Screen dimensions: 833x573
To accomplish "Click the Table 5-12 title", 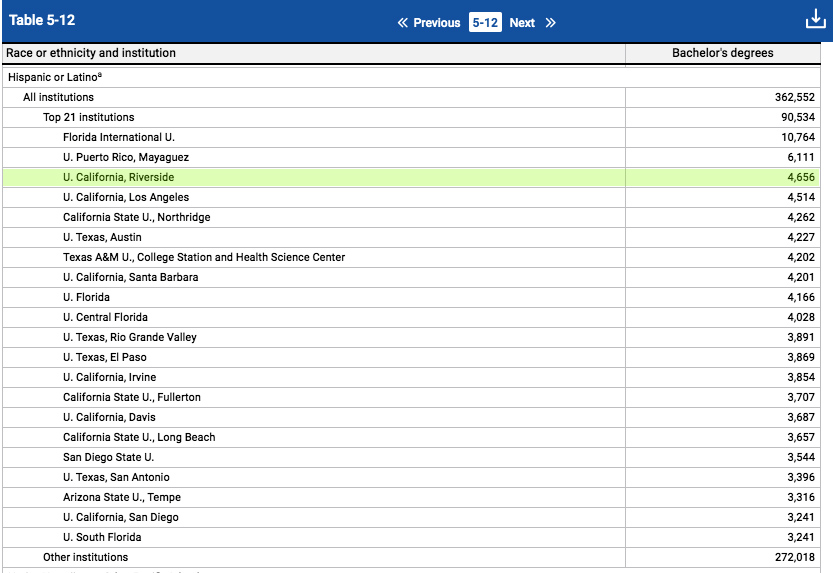I will (42, 20).
